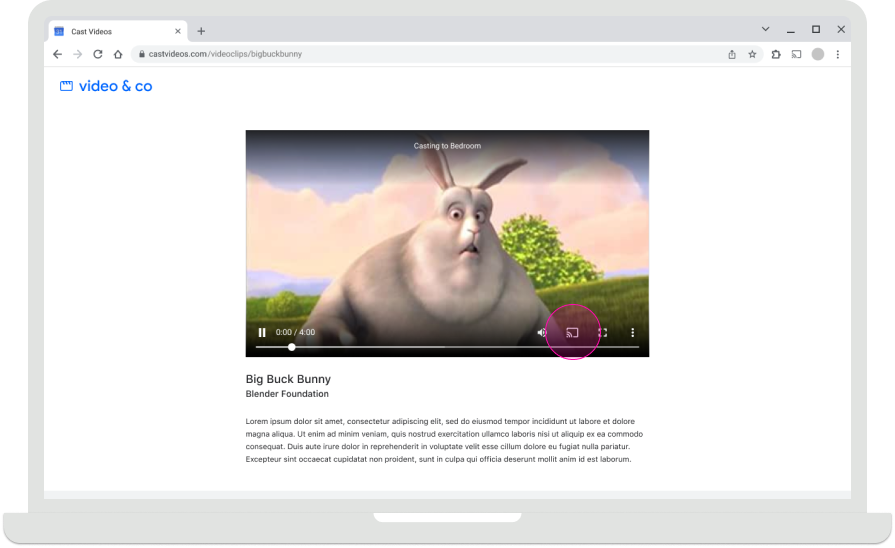The image size is (895, 548).
Task: Mute the video with the speaker icon
Action: (x=542, y=332)
